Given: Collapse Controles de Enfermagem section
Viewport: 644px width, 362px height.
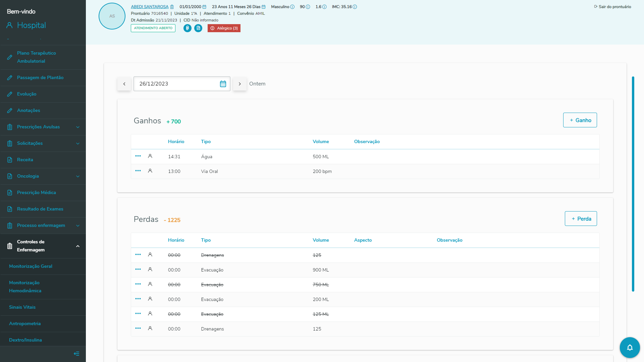Looking at the screenshot, I should tap(77, 246).
